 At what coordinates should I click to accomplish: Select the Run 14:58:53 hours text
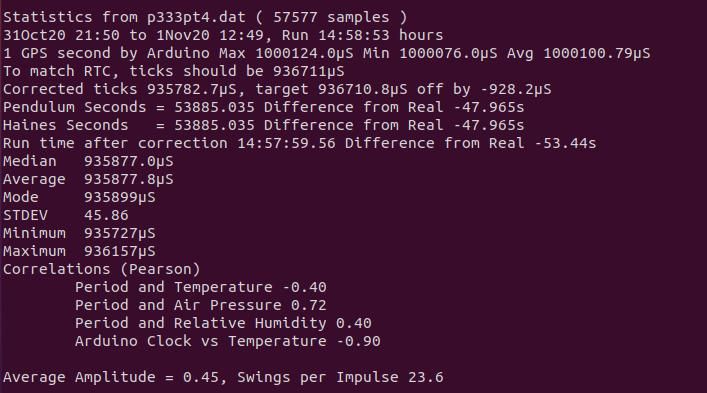pos(363,35)
